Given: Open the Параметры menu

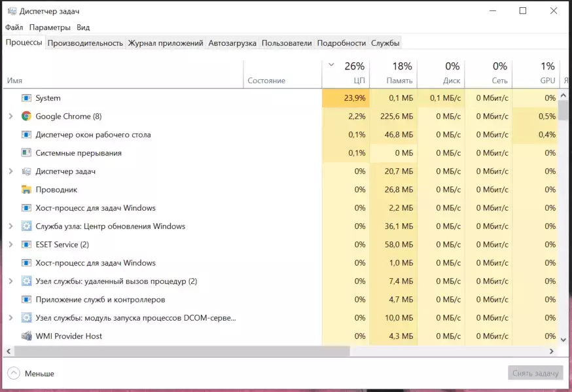Looking at the screenshot, I should click(50, 27).
